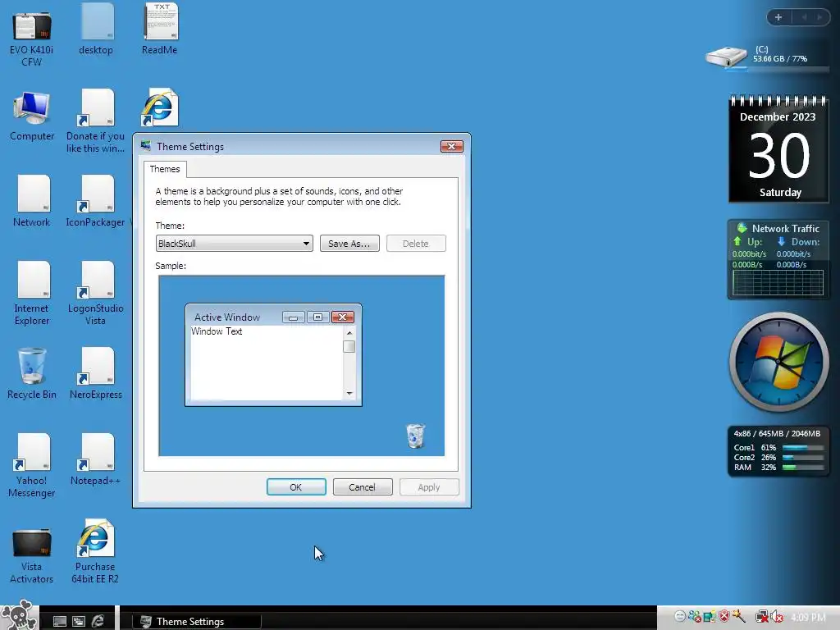Click the Windows Live Messenger tray icon
The width and height of the screenshot is (840, 630).
(x=695, y=617)
